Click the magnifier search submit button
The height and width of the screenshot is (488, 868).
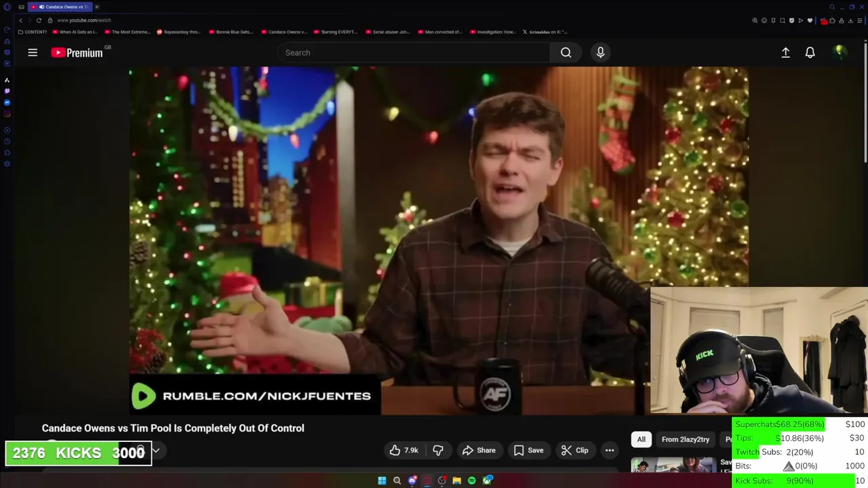[x=566, y=52]
